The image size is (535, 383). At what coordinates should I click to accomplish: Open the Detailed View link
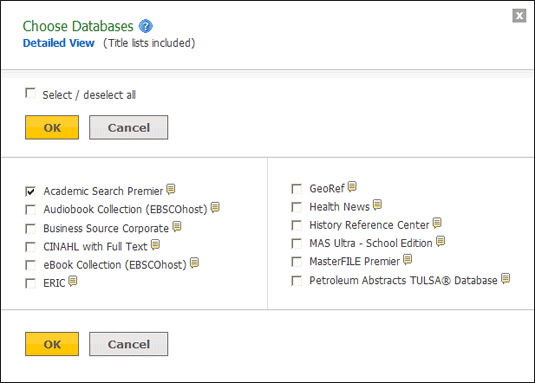[59, 43]
